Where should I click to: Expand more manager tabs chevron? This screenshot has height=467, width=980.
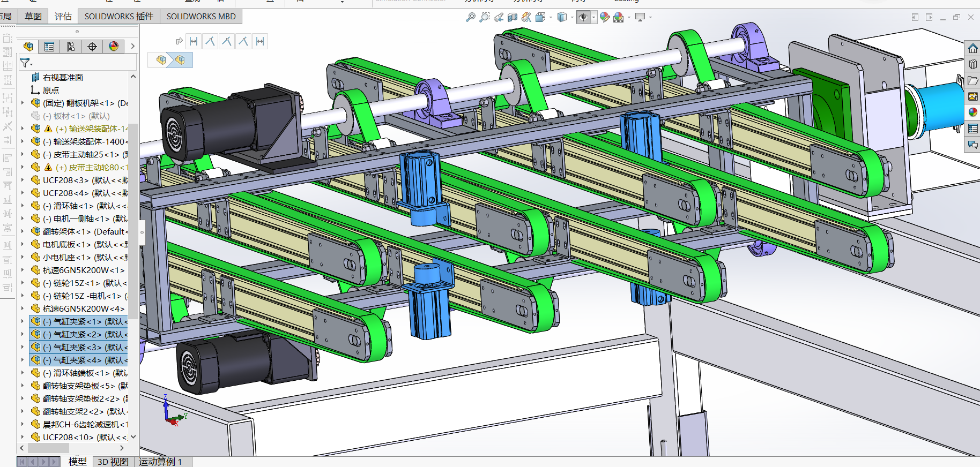[132, 47]
